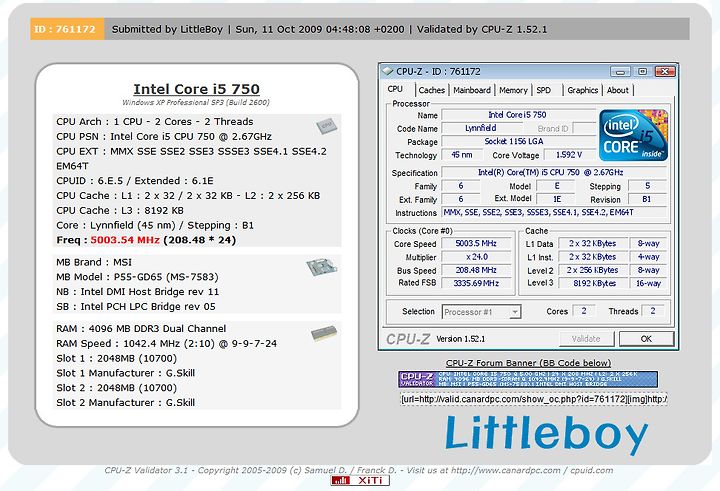The height and width of the screenshot is (491, 720).
Task: Click the BB code url text field
Action: pyautogui.click(x=534, y=399)
